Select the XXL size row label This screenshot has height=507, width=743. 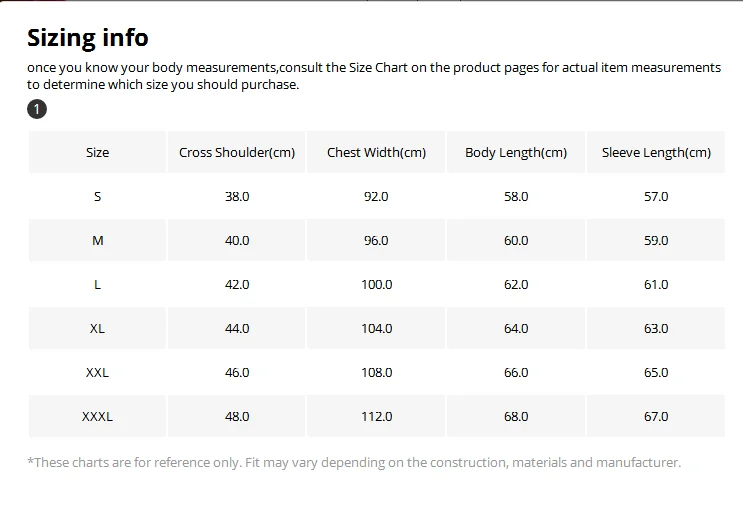pyautogui.click(x=98, y=373)
